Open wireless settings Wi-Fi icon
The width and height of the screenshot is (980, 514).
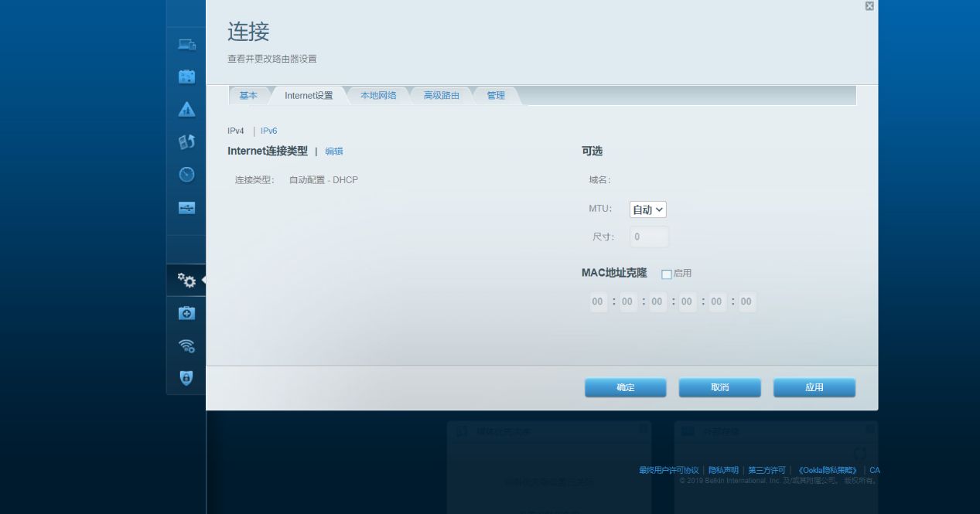(186, 346)
